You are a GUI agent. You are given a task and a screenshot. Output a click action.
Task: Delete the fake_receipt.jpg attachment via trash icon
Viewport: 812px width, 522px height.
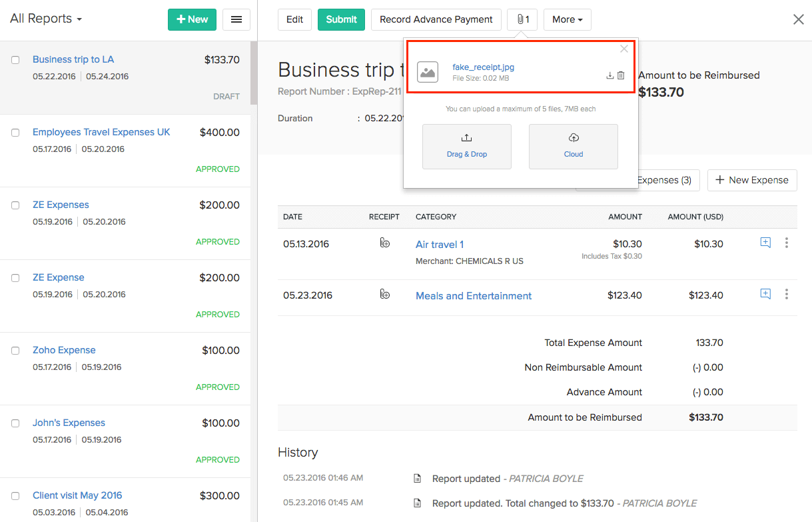[x=621, y=76]
